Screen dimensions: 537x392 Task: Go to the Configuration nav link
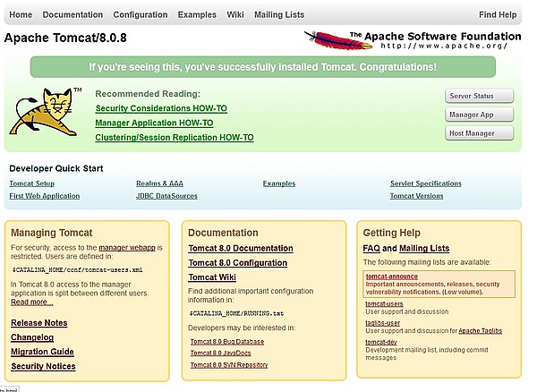(141, 14)
